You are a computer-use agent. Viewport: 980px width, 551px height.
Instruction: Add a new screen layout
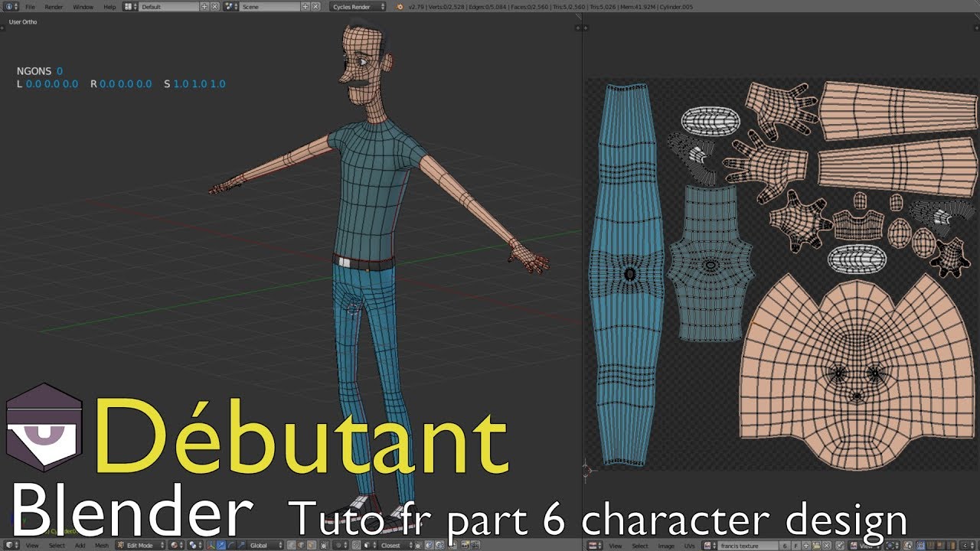coord(204,7)
